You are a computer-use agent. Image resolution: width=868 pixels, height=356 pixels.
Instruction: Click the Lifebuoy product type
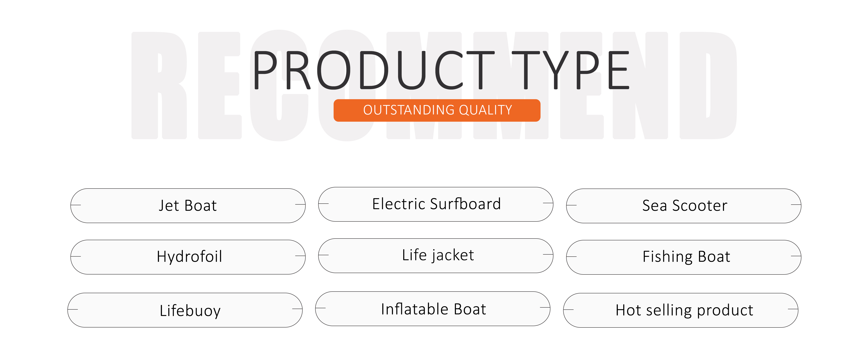(x=185, y=310)
